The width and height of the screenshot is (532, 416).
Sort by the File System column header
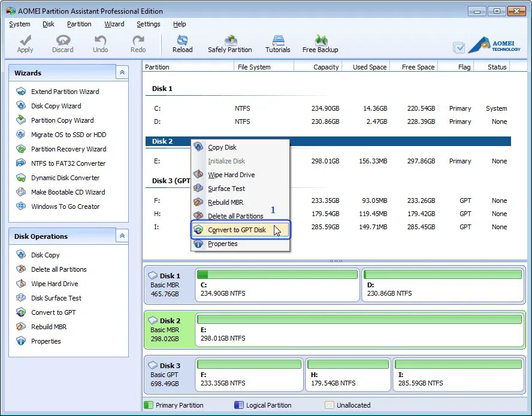[264, 67]
